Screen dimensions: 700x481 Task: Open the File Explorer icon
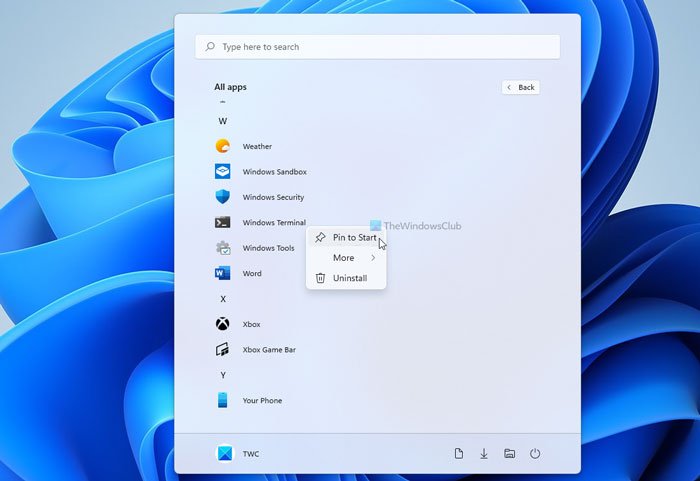point(509,454)
